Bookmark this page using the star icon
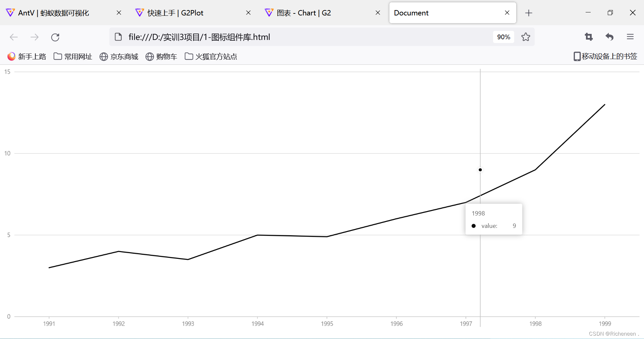This screenshot has height=339, width=644. pyautogui.click(x=526, y=37)
